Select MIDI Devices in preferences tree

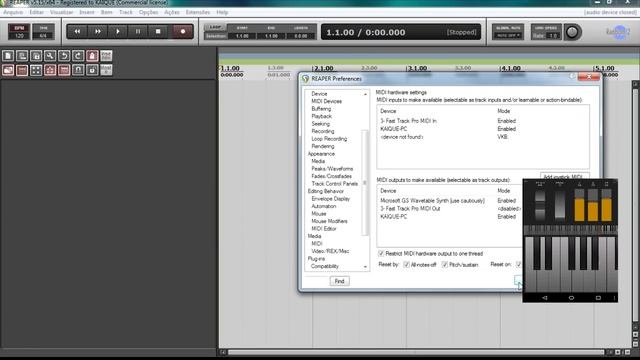(x=327, y=101)
